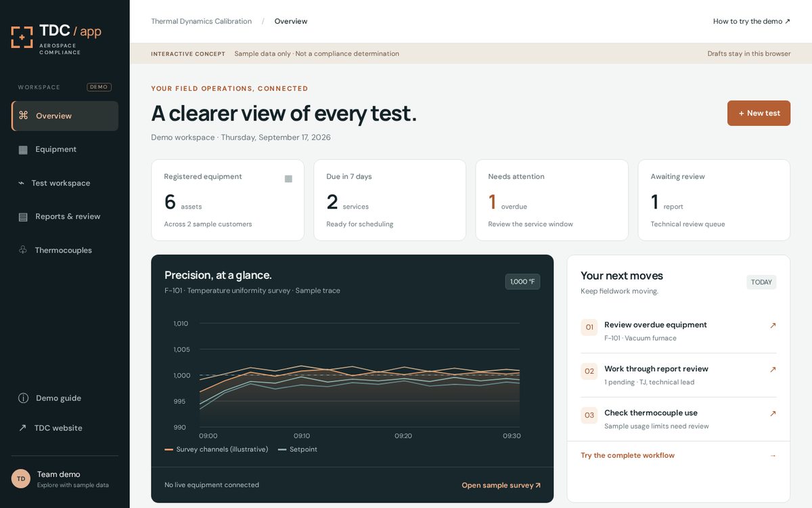Image resolution: width=812 pixels, height=508 pixels.
Task: Click the 01 step number badge
Action: point(589,327)
